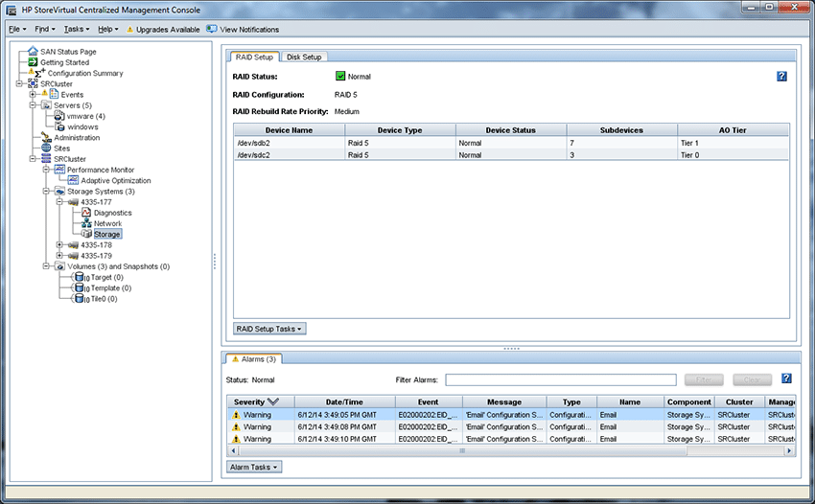This screenshot has height=504, width=815.
Task: Open the Alarm Tasks dropdown
Action: (x=254, y=467)
